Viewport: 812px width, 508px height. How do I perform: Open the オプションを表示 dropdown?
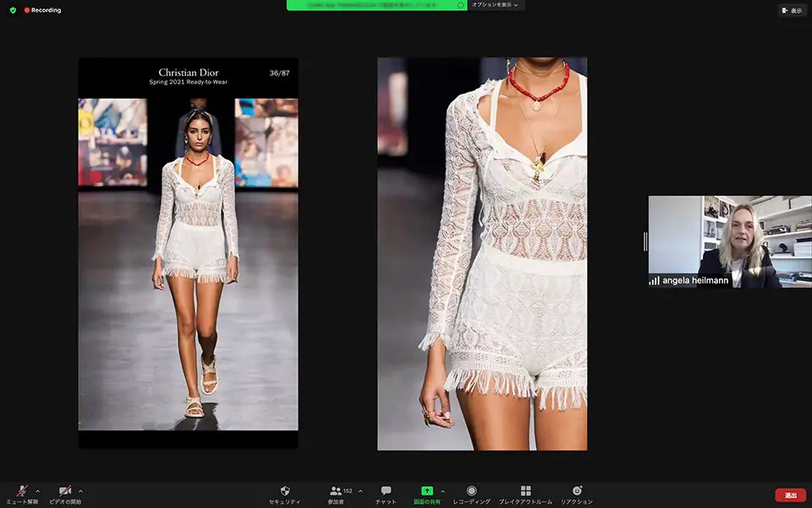(495, 5)
